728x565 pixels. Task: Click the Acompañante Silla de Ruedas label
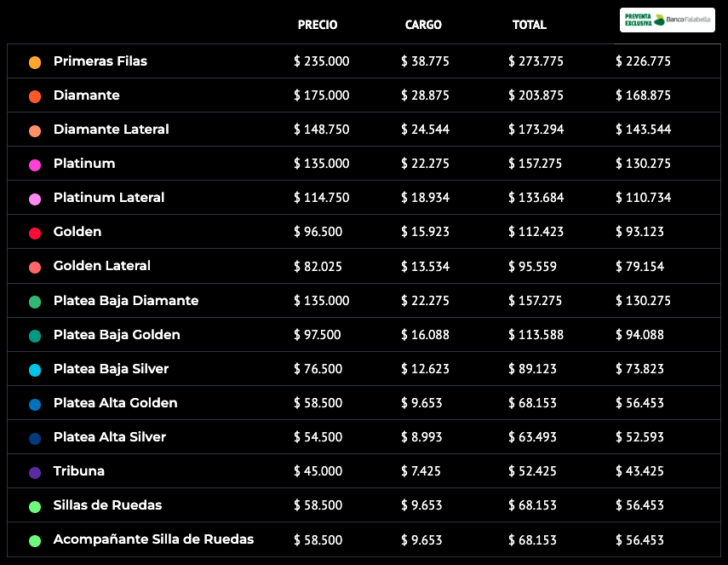[x=153, y=539]
